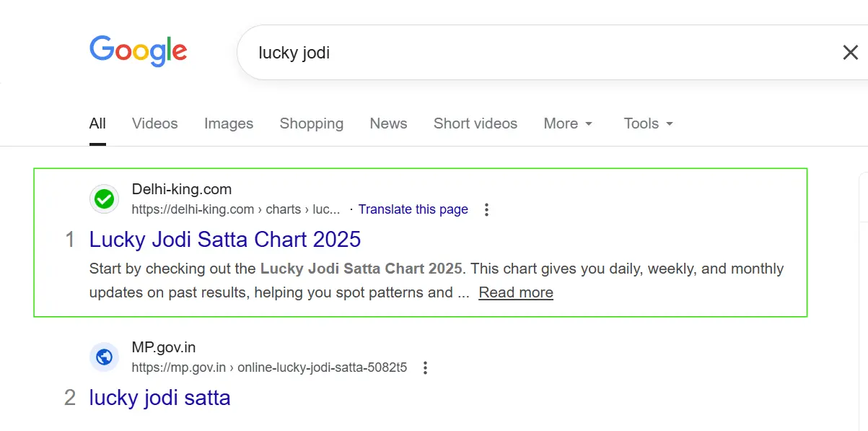Select the Shopping tab
The width and height of the screenshot is (868, 431).
pyautogui.click(x=312, y=123)
